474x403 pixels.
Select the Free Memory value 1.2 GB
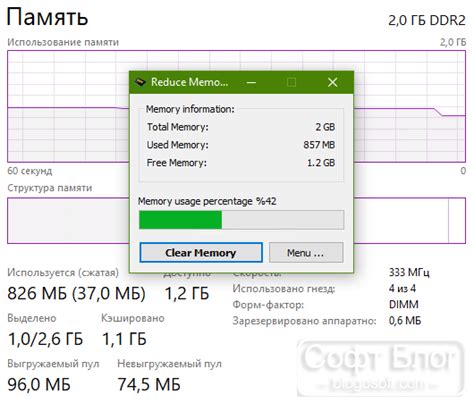click(x=321, y=163)
